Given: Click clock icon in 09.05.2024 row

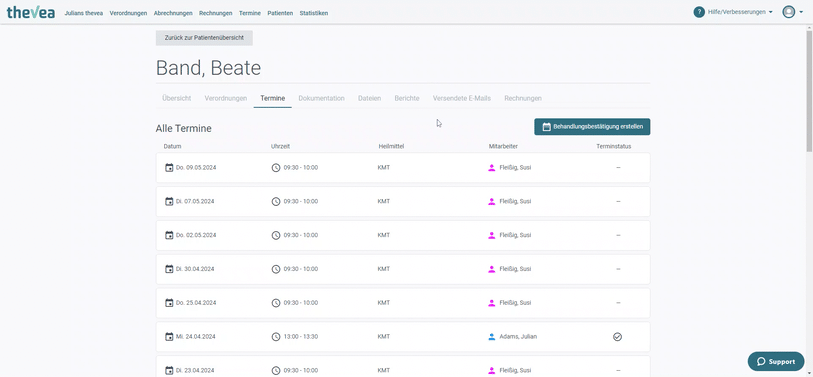Looking at the screenshot, I should (276, 167).
